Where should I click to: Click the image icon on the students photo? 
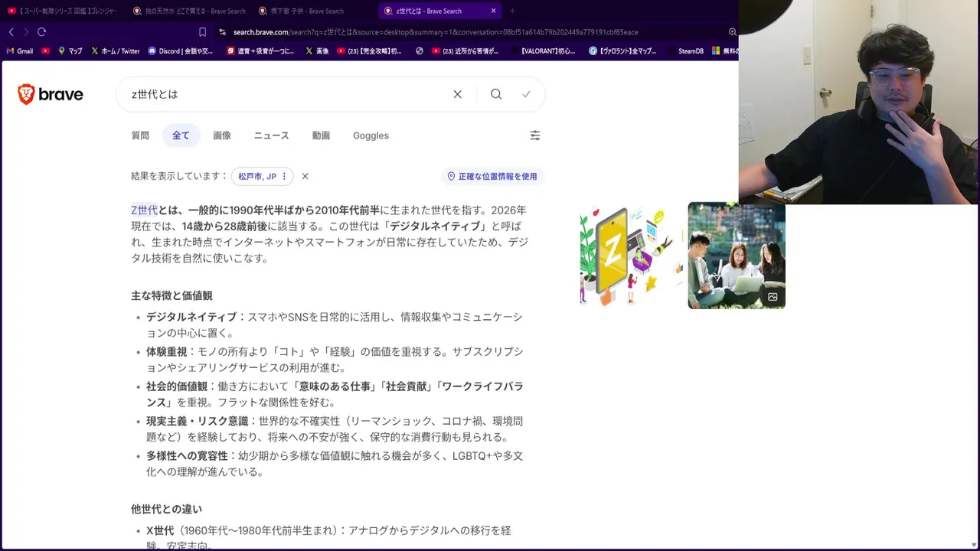point(773,297)
